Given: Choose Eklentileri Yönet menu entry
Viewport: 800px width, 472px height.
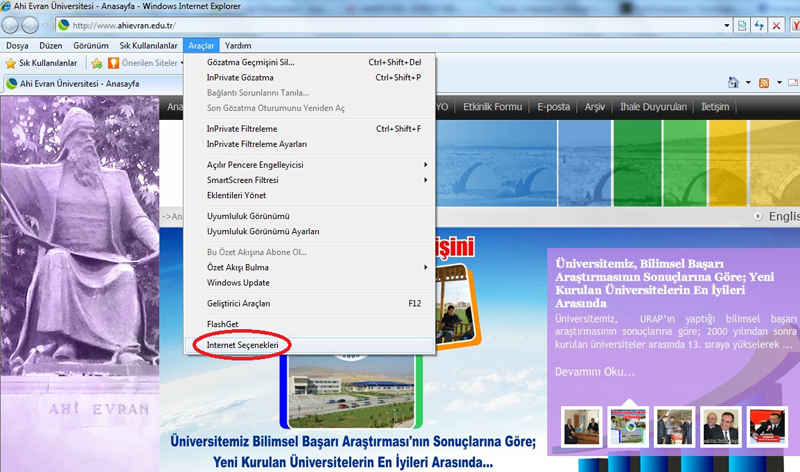Looking at the screenshot, I should pos(310,195).
